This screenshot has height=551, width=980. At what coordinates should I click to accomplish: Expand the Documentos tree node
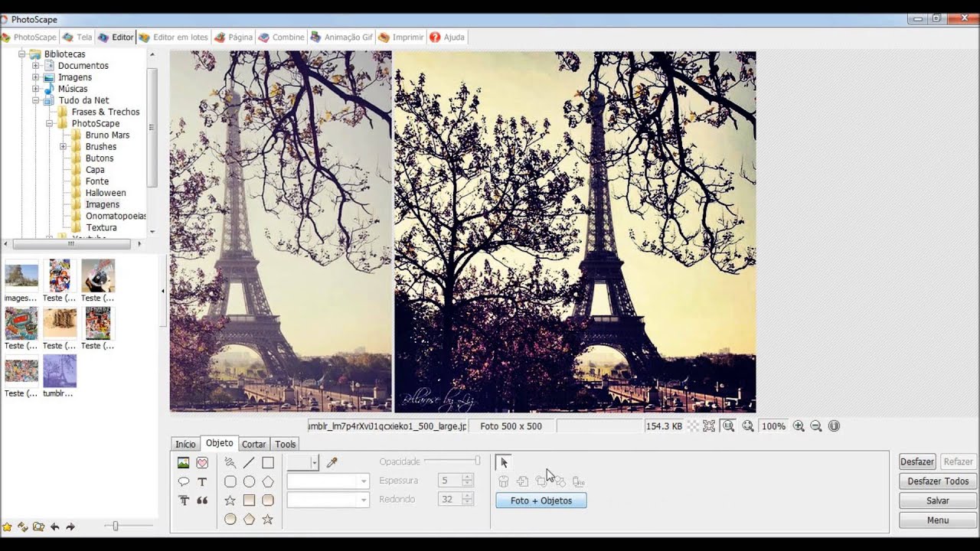[35, 66]
